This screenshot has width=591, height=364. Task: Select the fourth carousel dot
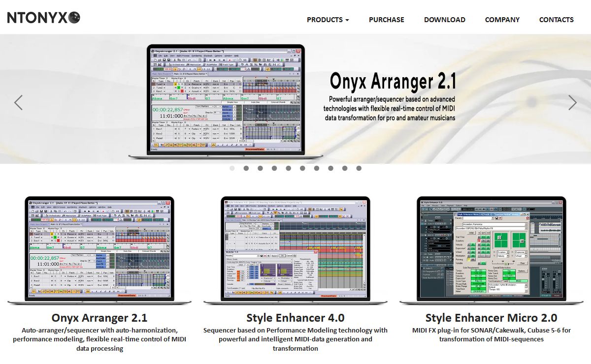coord(274,168)
